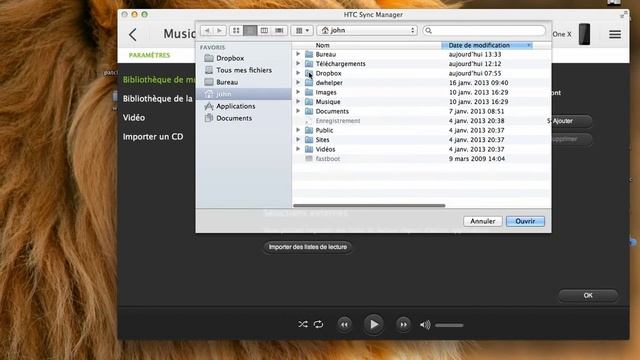
Task: Expand the Documents folder row in list
Action: click(x=298, y=111)
